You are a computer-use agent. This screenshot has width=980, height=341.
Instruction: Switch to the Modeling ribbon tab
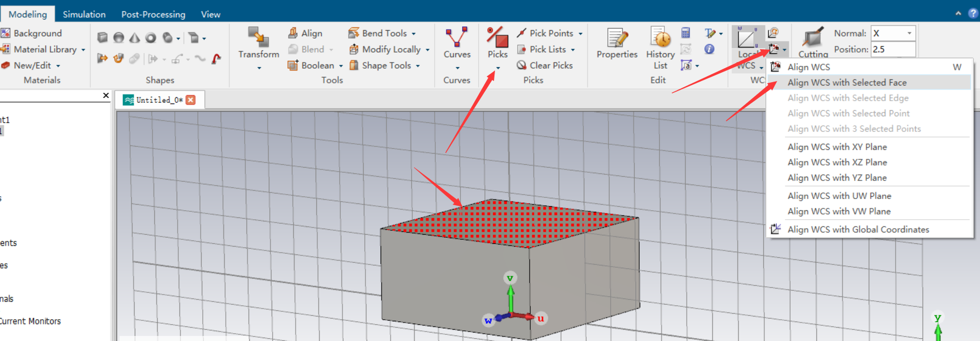[x=28, y=14]
